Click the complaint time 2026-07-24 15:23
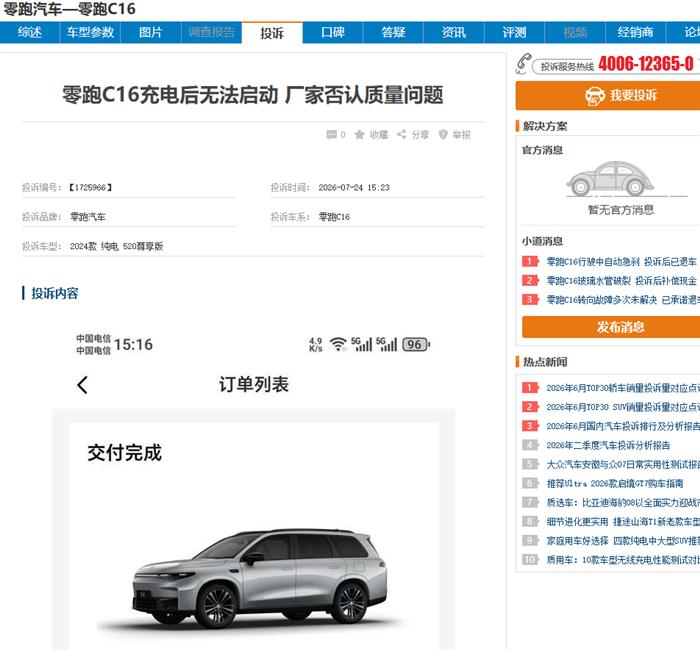The image size is (700, 650). 354,188
